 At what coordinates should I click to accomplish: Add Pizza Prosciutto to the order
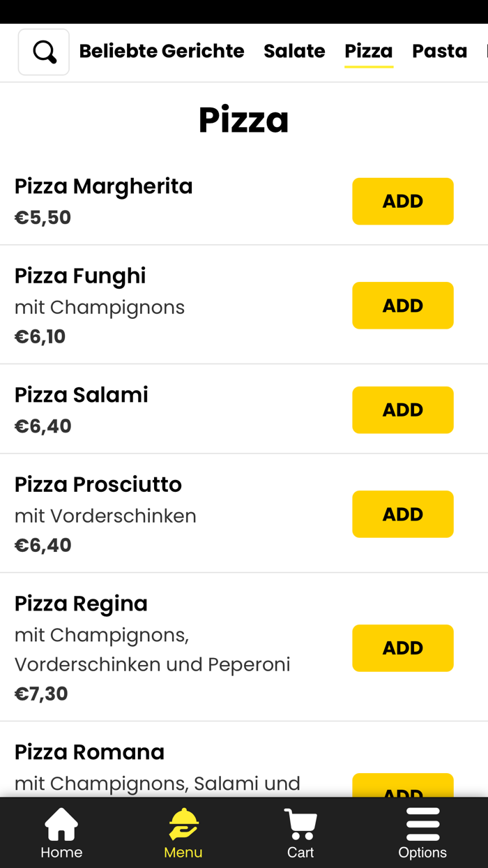click(403, 514)
